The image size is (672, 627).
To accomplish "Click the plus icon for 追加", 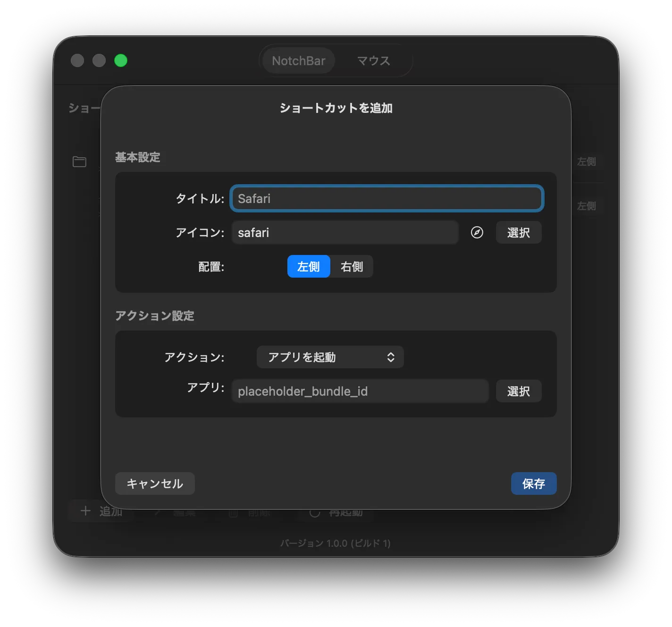I will (85, 511).
